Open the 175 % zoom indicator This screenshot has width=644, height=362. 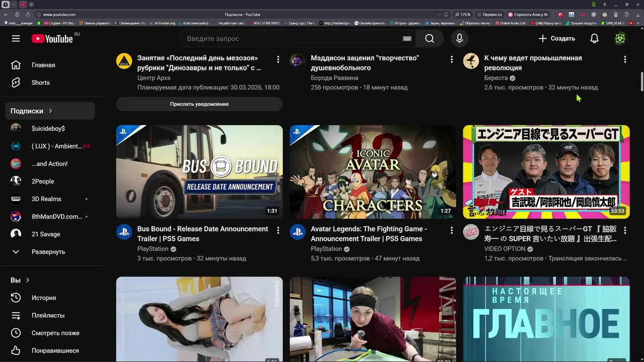[x=462, y=15]
